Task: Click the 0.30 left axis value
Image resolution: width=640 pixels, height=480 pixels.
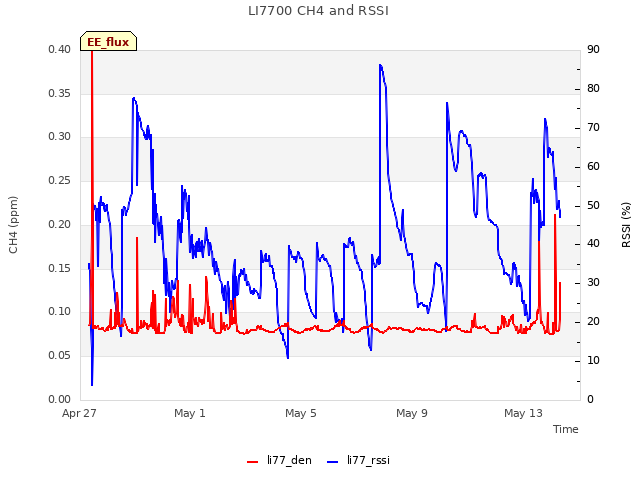Action: tap(60, 136)
